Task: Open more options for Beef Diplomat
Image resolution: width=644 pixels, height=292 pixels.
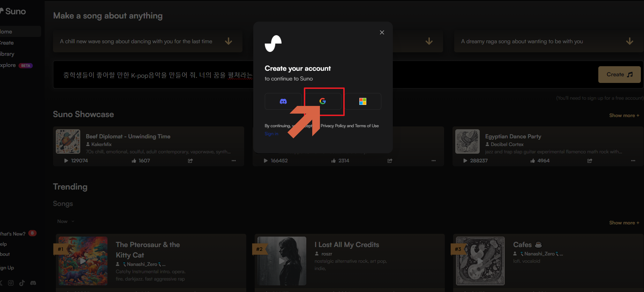Action: click(x=234, y=161)
